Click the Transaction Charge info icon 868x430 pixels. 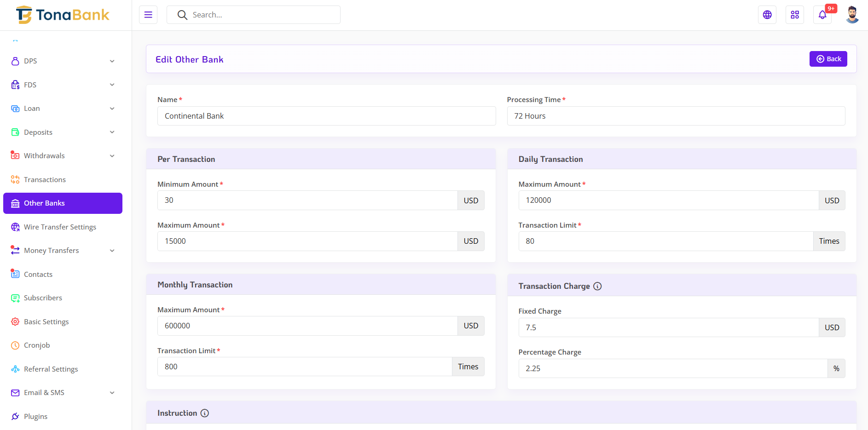(597, 286)
